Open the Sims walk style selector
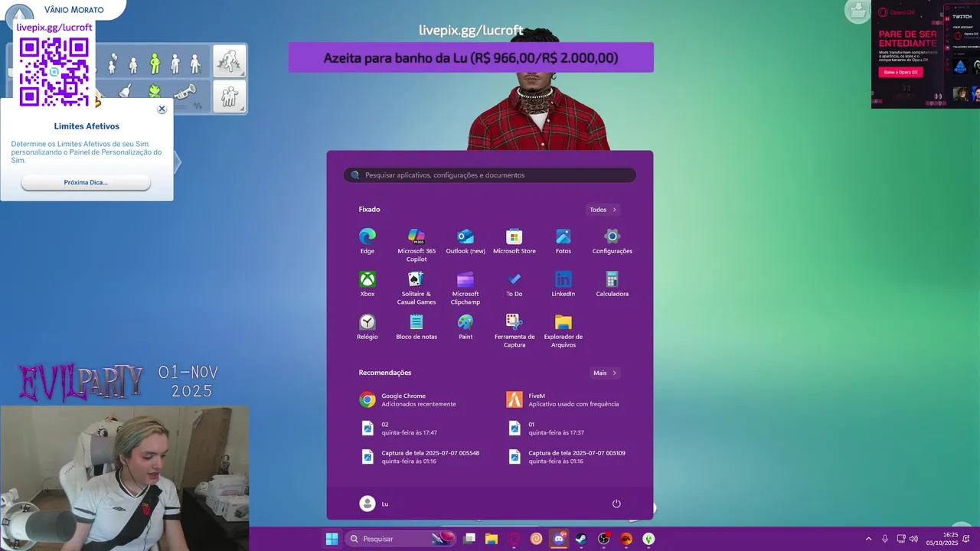The width and height of the screenshot is (980, 551). click(230, 61)
